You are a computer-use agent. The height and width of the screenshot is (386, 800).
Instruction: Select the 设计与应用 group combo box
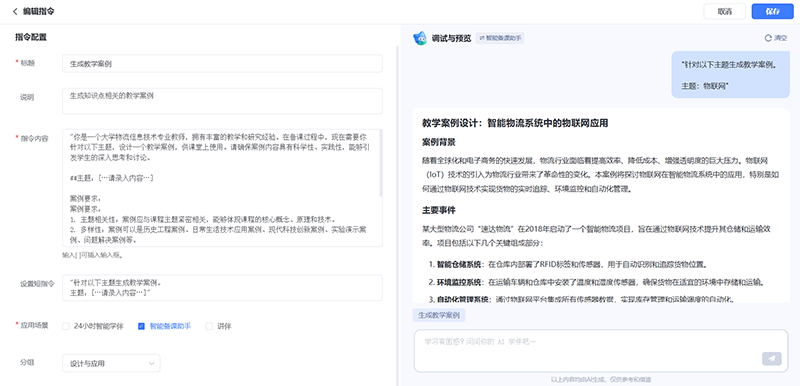coord(111,363)
